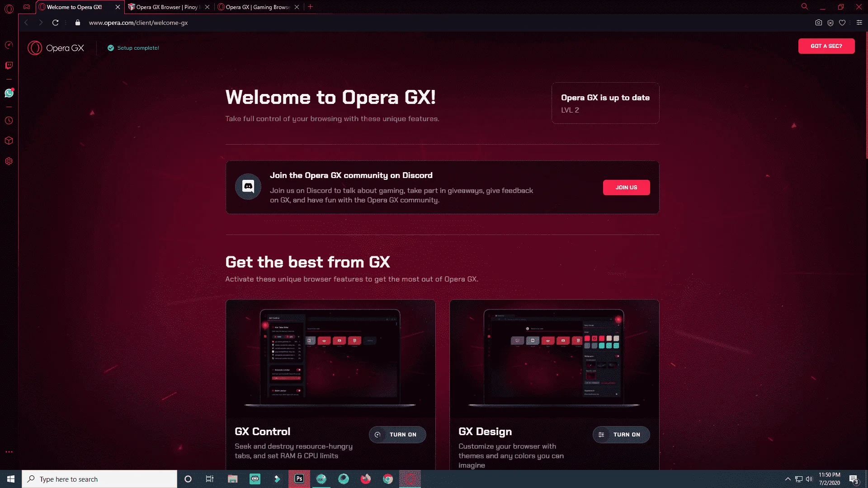Open Extensions cube icon in sidebar
The image size is (868, 488).
tap(9, 141)
